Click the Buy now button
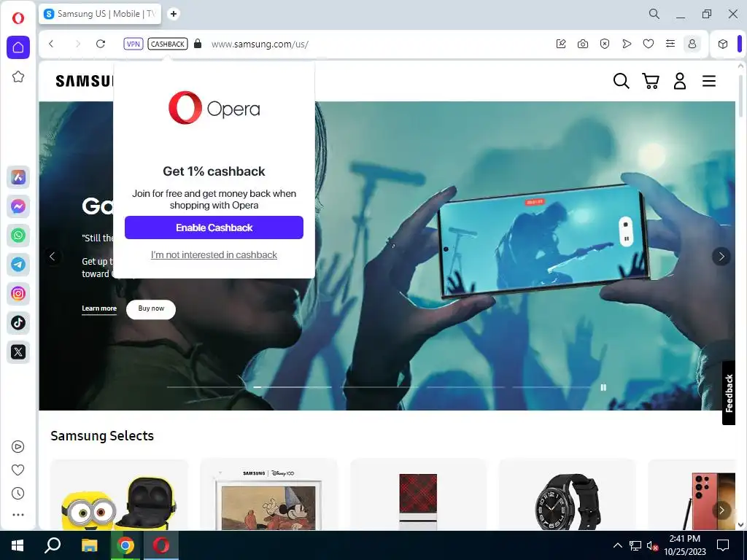 151,308
